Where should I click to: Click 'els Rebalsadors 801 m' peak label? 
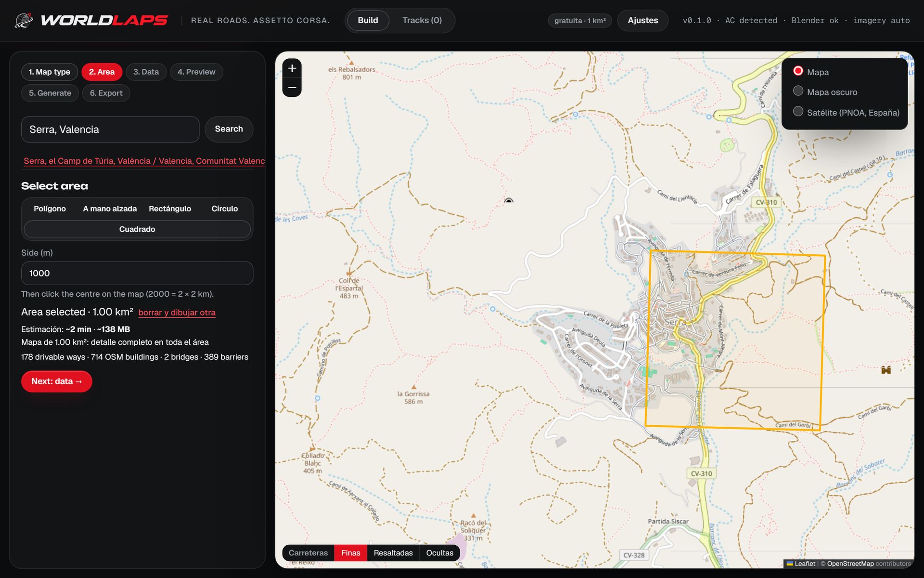(352, 73)
